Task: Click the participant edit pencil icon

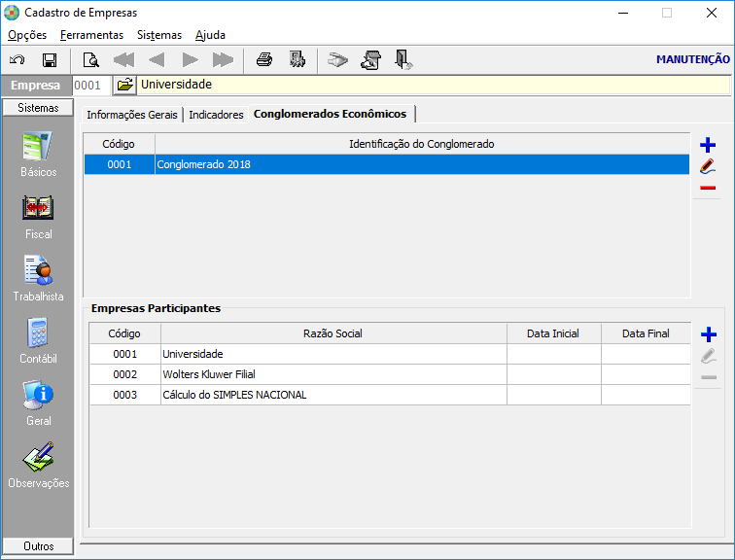Action: click(709, 356)
